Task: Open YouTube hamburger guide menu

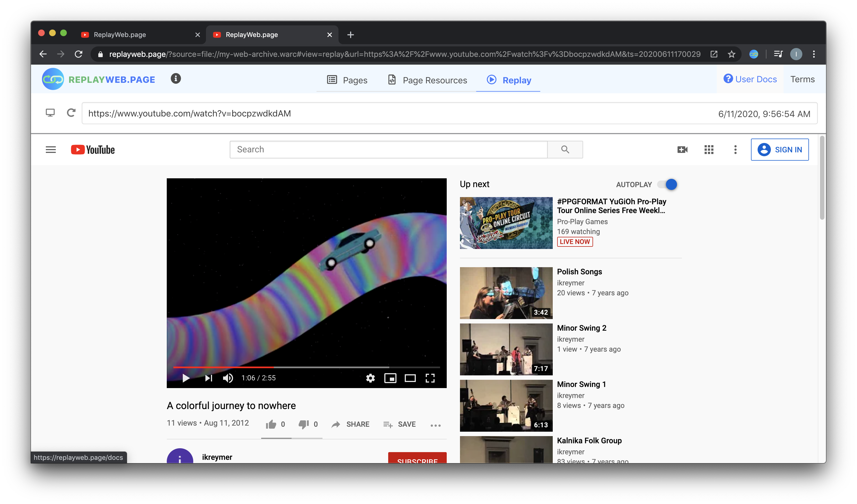Action: (x=51, y=150)
